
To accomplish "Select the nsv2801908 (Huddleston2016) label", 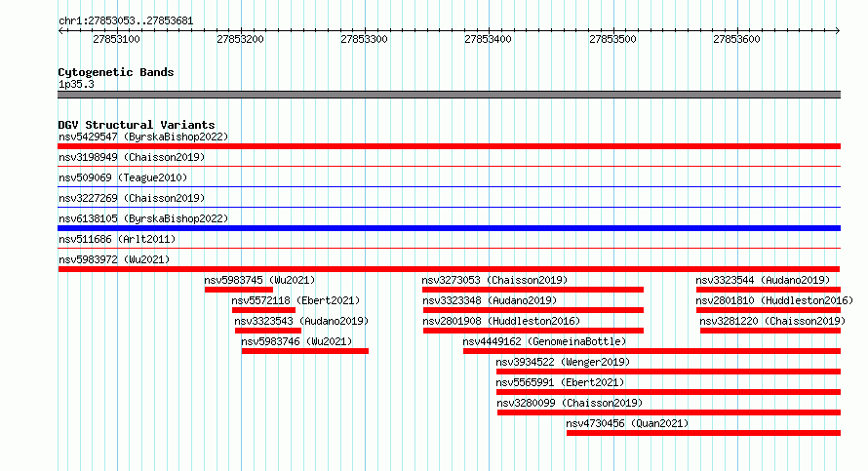I will [501, 321].
